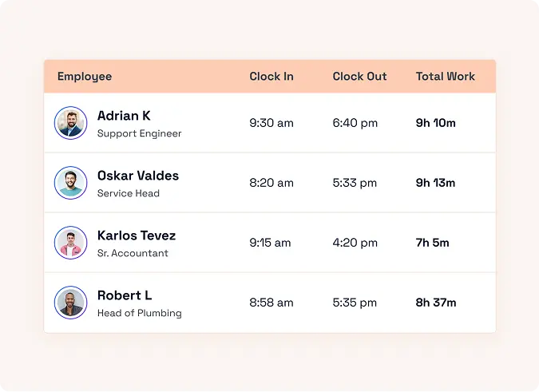
Task: Open Robert L employee name
Action: pos(125,295)
